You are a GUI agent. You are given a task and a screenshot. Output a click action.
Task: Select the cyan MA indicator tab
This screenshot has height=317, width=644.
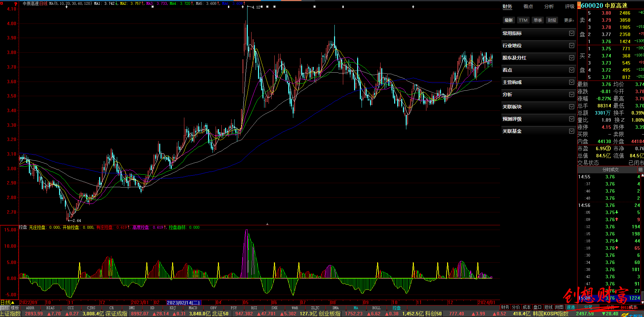(x=356, y=308)
